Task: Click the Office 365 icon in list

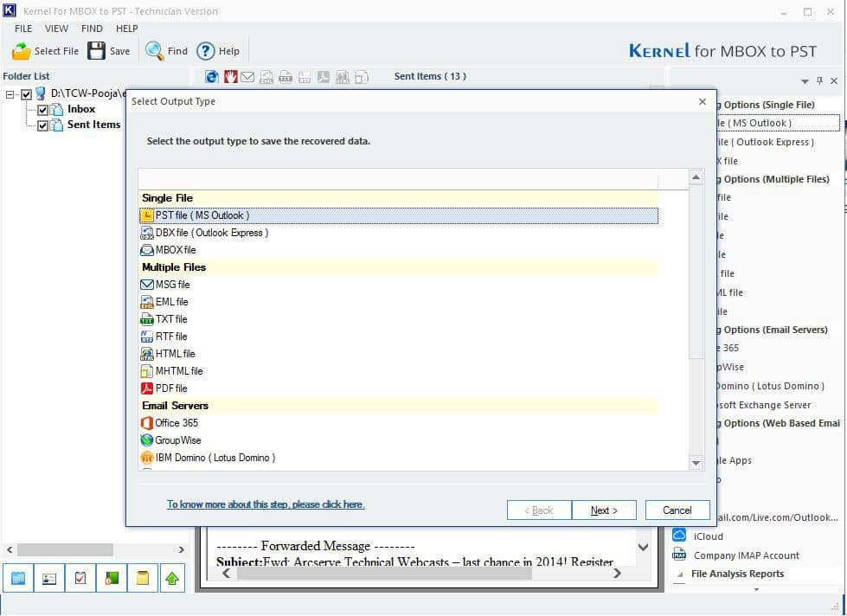Action: 147,423
